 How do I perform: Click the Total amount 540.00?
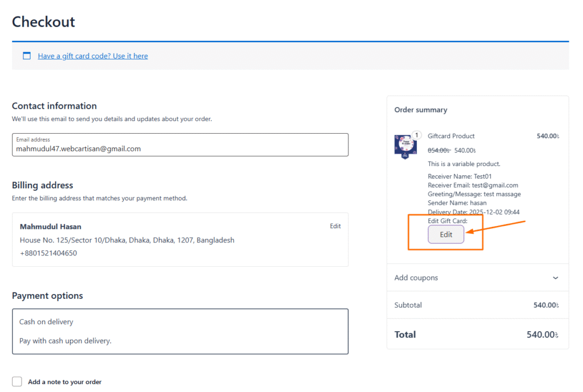point(543,335)
